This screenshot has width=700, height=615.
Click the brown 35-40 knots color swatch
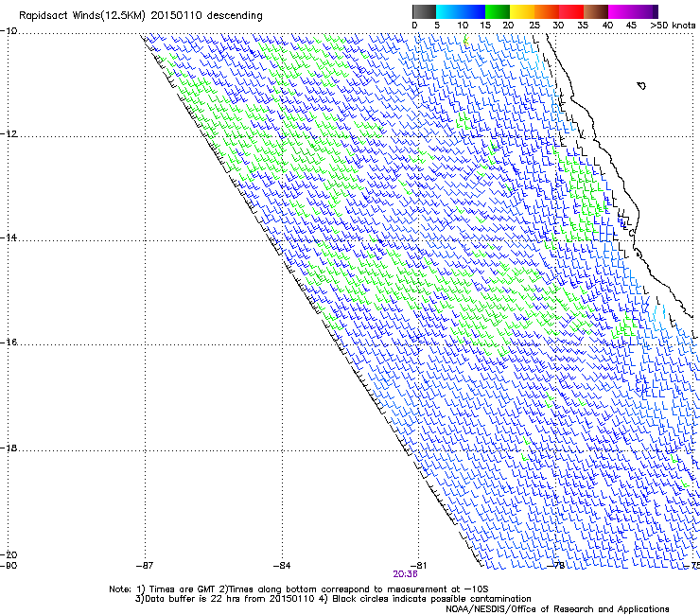(x=596, y=11)
